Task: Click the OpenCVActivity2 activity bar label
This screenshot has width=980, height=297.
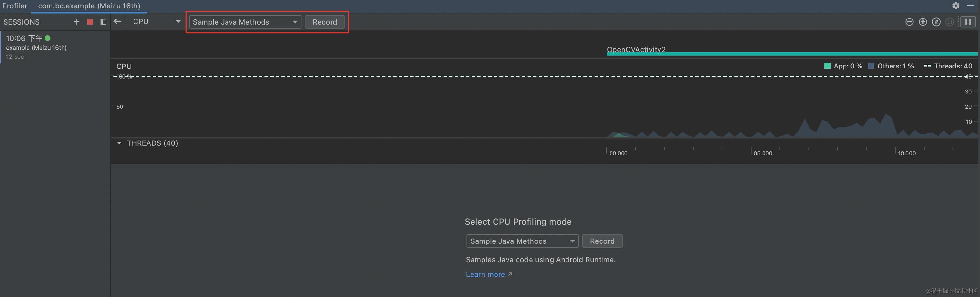Action: [636, 49]
